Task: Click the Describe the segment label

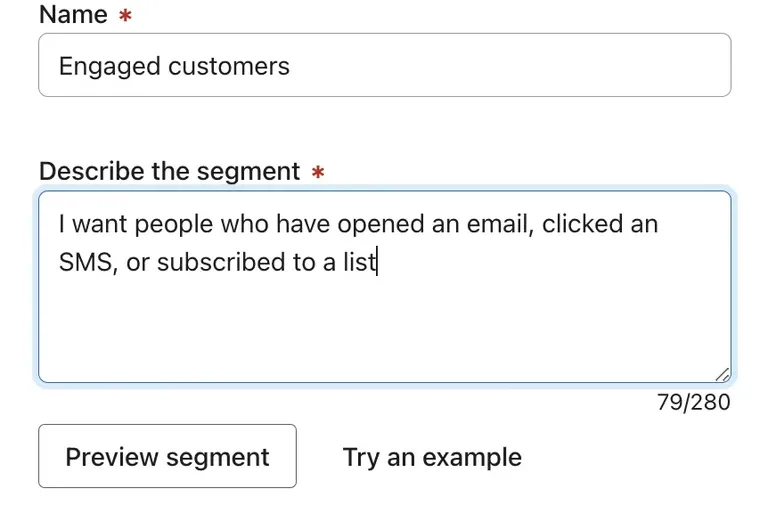Action: tap(169, 171)
